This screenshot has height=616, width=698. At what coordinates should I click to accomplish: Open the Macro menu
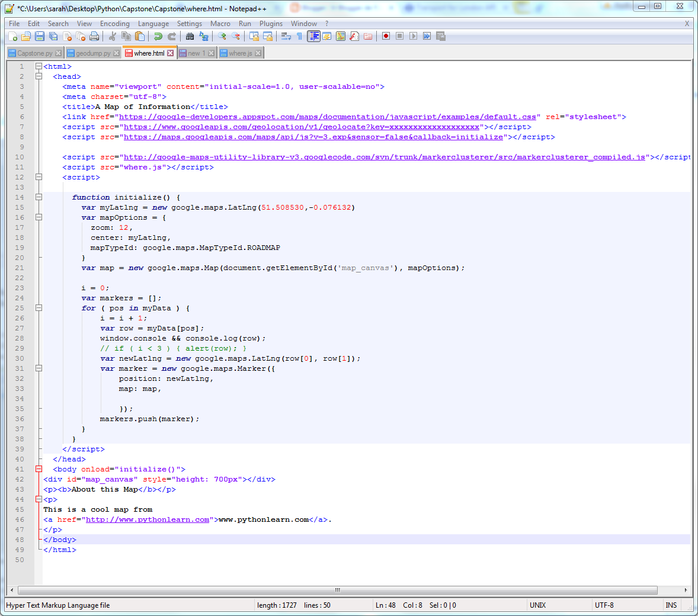pos(220,24)
